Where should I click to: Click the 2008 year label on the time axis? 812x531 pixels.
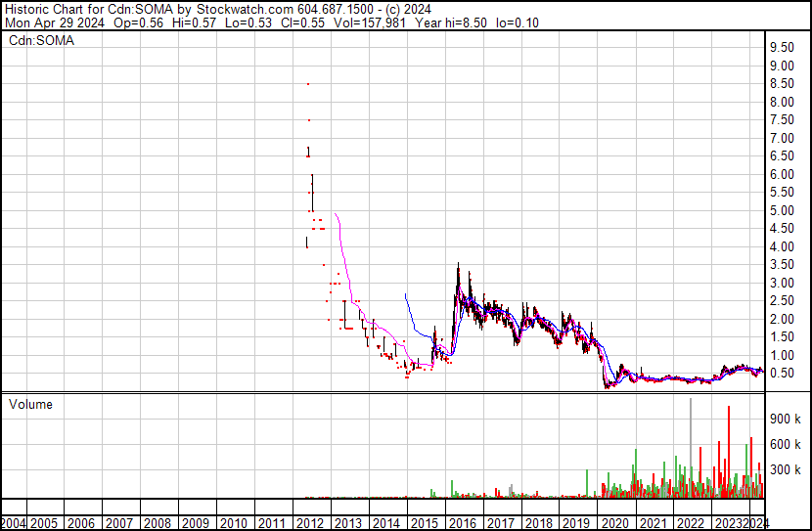pyautogui.click(x=157, y=523)
